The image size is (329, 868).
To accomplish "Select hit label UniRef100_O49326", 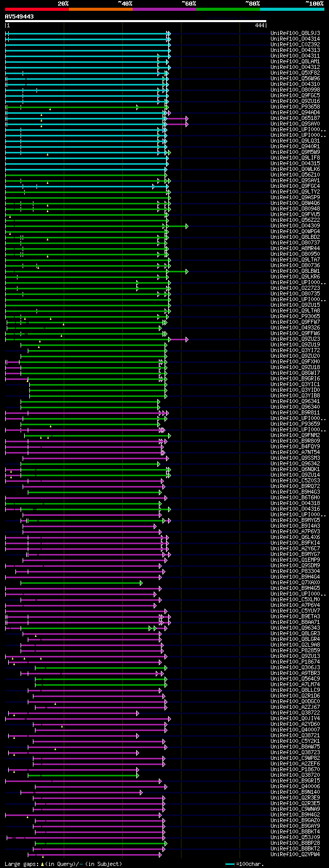I will 295,328.
